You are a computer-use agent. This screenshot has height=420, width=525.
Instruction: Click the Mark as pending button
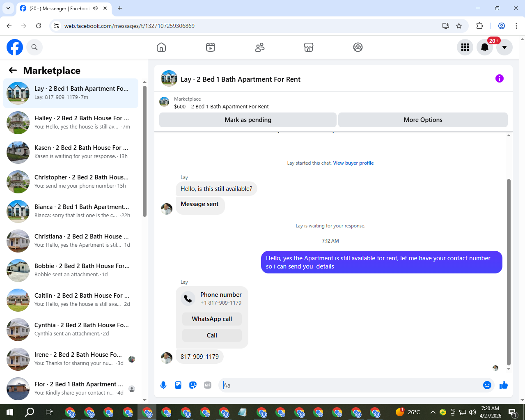248,120
